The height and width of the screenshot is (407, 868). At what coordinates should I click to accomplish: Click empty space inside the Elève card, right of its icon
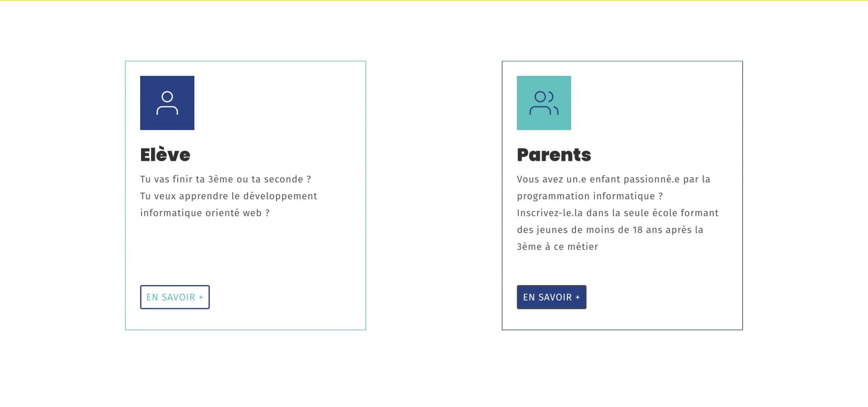[x=280, y=103]
